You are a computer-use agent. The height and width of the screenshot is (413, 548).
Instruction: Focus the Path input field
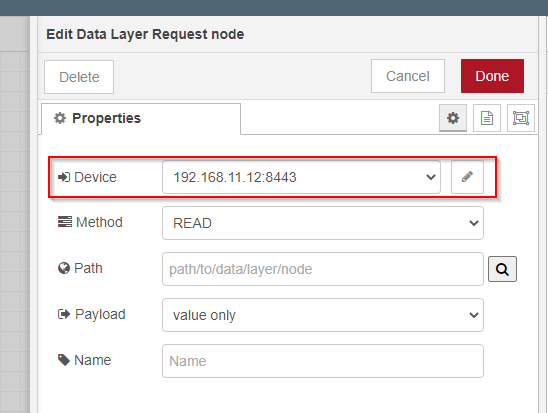(x=323, y=269)
